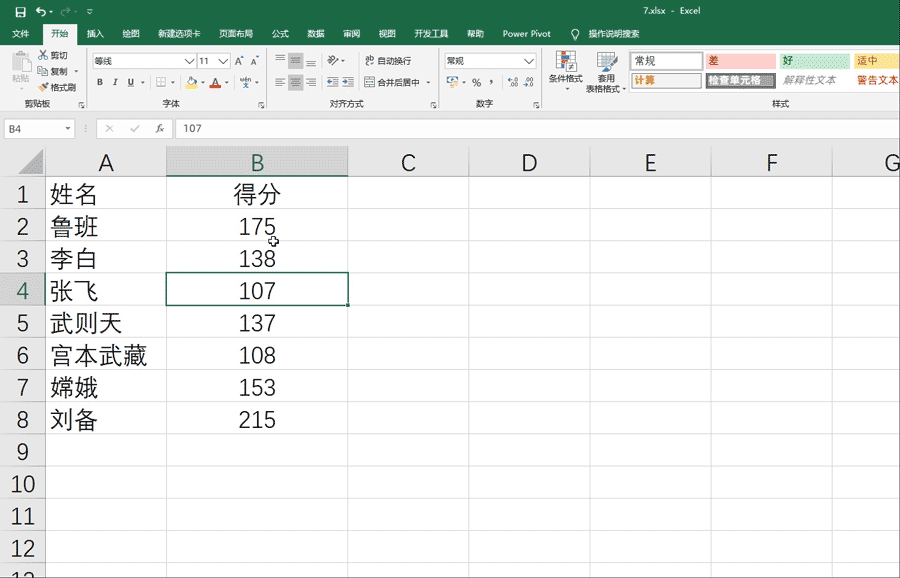The height and width of the screenshot is (578, 900).
Task: Select cell containing 武则天
Action: 106,323
